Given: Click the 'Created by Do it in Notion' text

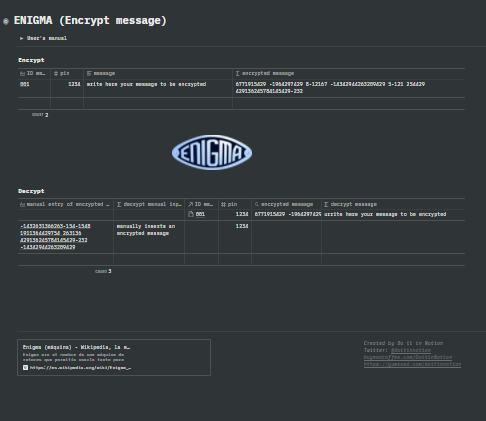Looking at the screenshot, I should [x=403, y=343].
